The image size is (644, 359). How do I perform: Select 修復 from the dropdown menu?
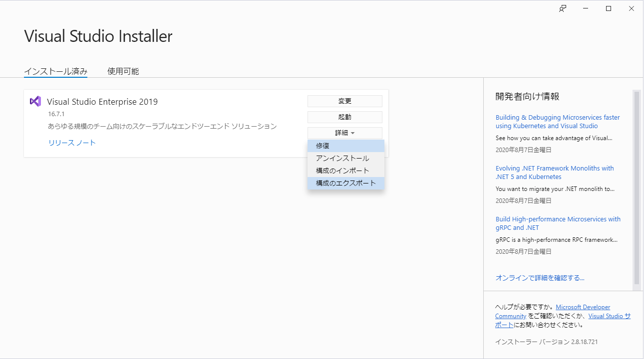click(x=346, y=146)
